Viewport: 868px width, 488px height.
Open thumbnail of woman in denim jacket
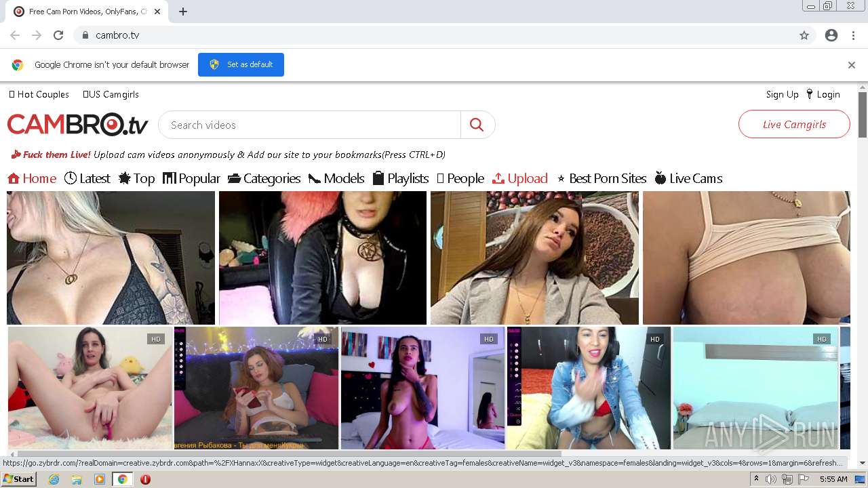click(x=589, y=388)
